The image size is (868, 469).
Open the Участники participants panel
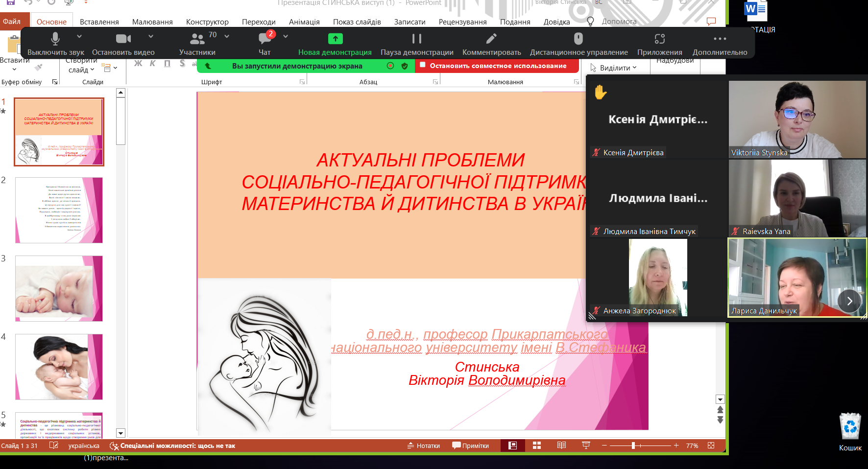197,39
